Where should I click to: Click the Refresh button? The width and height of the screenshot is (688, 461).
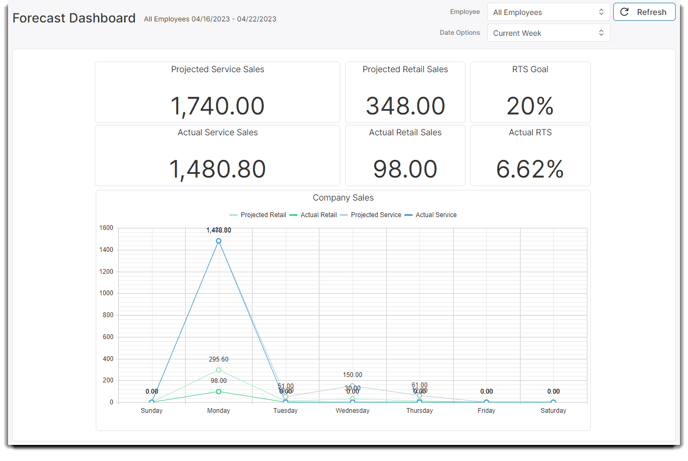coord(644,12)
